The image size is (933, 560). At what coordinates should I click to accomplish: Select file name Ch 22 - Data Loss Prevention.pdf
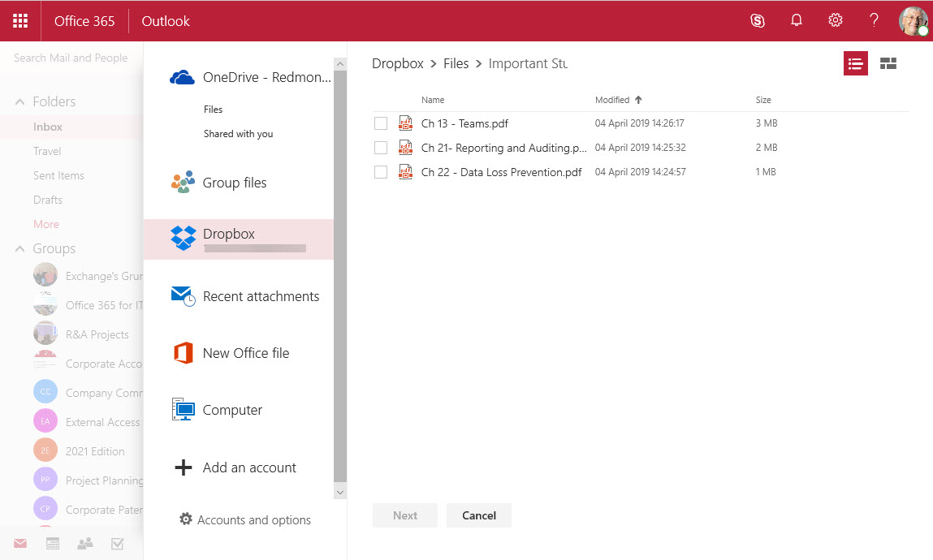point(501,172)
